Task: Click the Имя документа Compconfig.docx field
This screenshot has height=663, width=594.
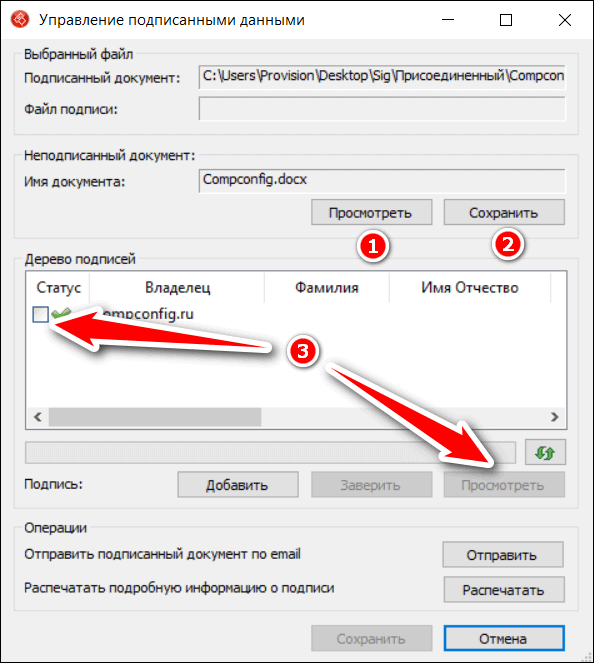Action: 382,181
